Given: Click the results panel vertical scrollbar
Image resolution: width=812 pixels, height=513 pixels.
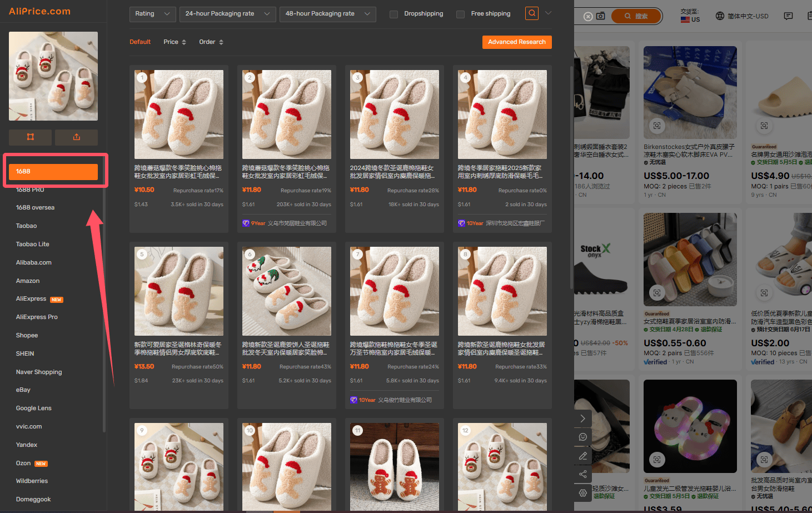Looking at the screenshot, I should coord(571,178).
